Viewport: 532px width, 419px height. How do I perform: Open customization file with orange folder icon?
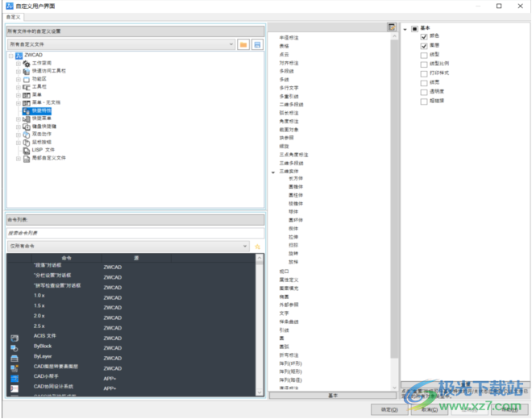(243, 44)
